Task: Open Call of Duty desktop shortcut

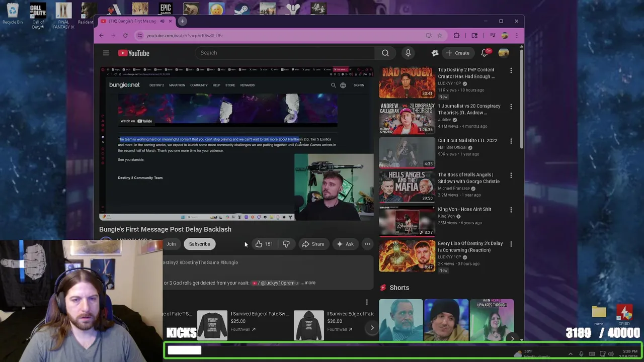Action: coord(38,16)
